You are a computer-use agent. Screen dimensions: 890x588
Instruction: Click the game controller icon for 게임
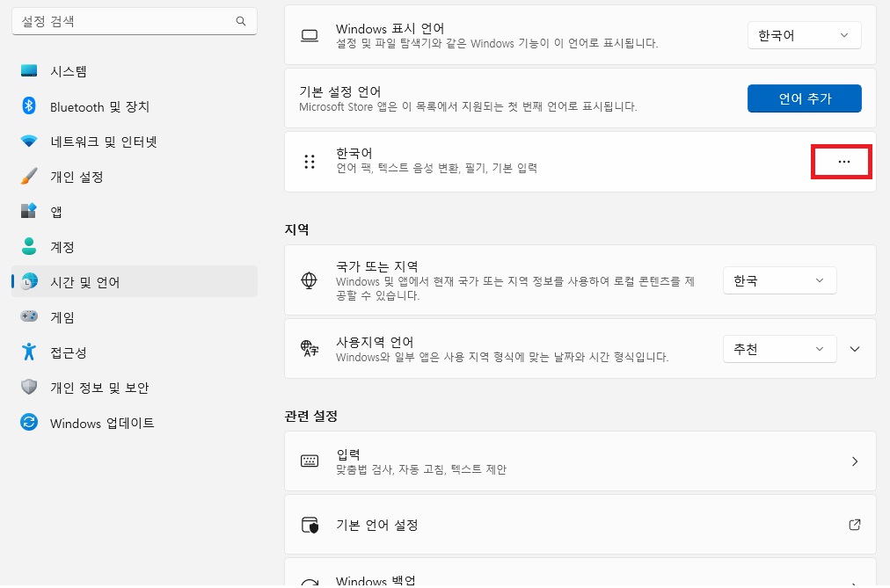pyautogui.click(x=29, y=316)
